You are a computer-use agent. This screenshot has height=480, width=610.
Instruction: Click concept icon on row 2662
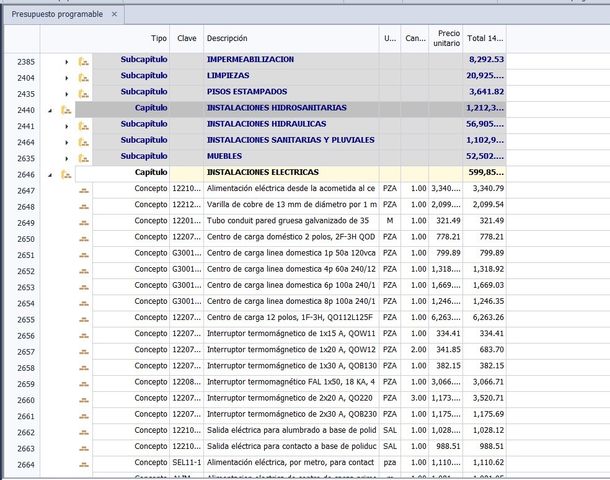(x=84, y=433)
